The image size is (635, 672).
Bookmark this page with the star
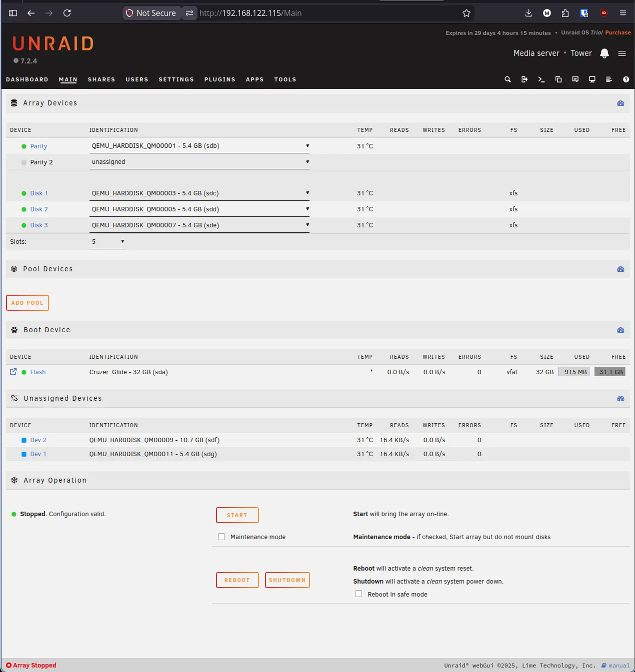(466, 13)
